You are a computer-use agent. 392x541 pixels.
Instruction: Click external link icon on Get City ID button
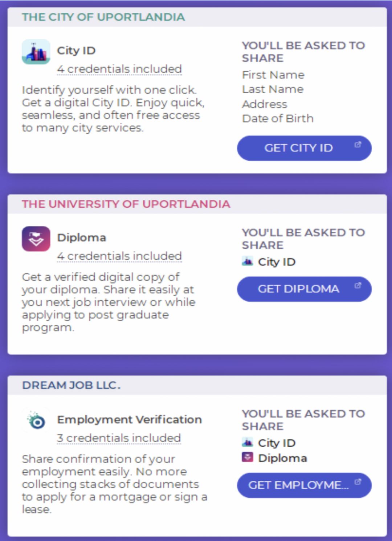pyautogui.click(x=358, y=145)
